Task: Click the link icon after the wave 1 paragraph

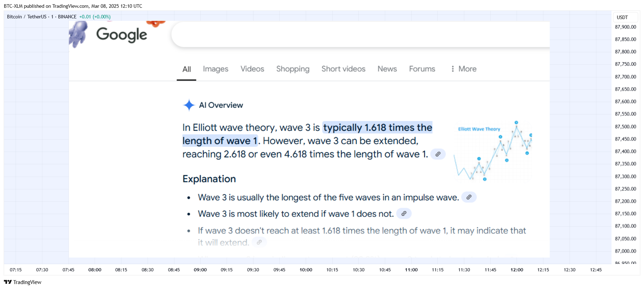Action: [x=438, y=154]
